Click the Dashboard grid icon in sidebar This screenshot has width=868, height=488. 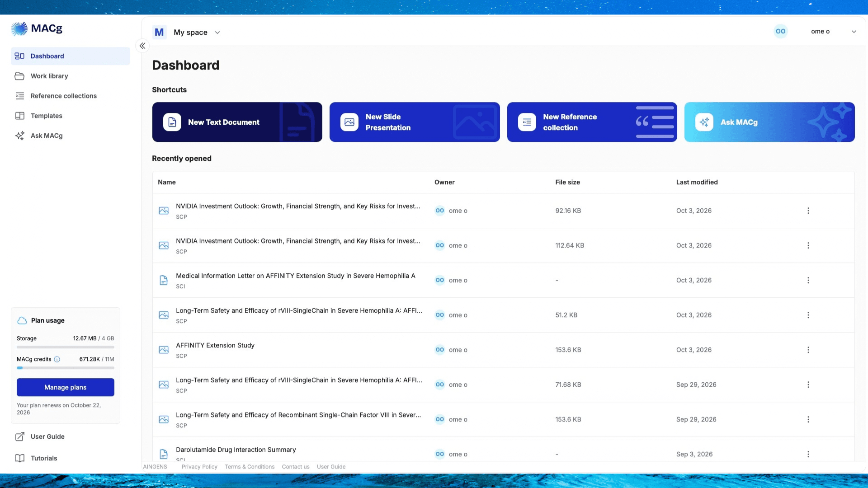[19, 56]
